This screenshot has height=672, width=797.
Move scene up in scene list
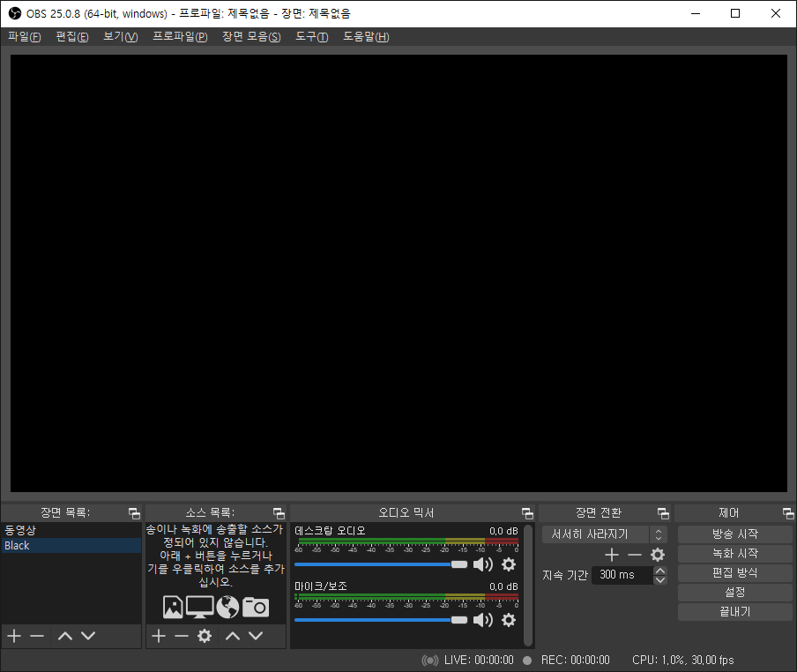pos(65,636)
